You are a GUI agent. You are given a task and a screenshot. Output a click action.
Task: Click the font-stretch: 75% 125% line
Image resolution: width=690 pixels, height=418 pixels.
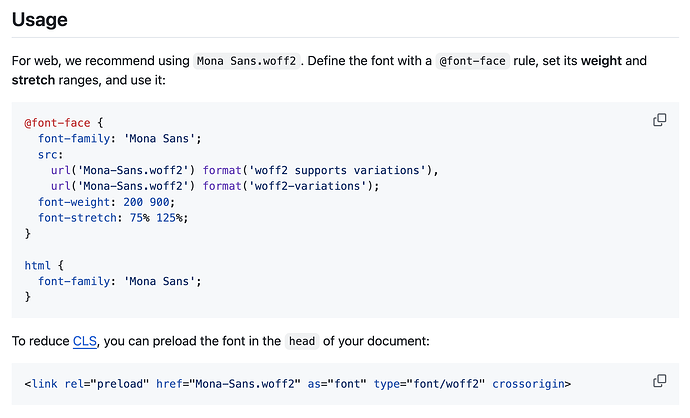click(x=113, y=218)
